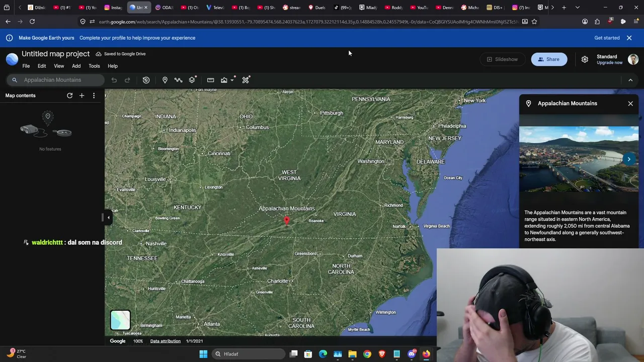Open the Help menu
Screen dimensions: 644x362
pyautogui.click(x=113, y=66)
